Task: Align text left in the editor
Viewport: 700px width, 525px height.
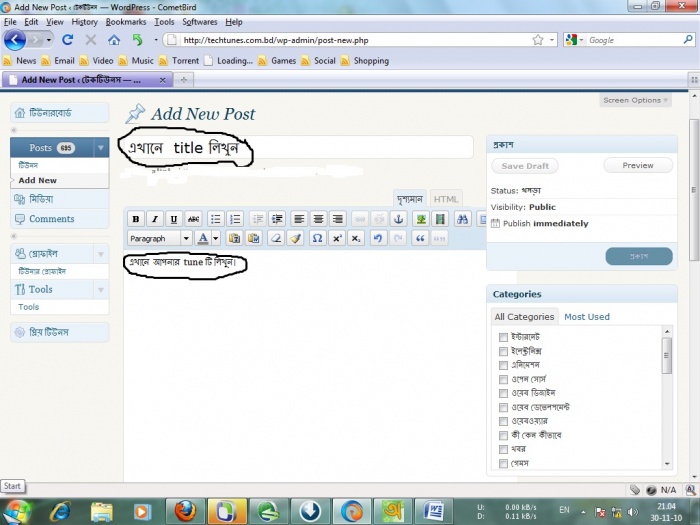Action: tap(299, 219)
